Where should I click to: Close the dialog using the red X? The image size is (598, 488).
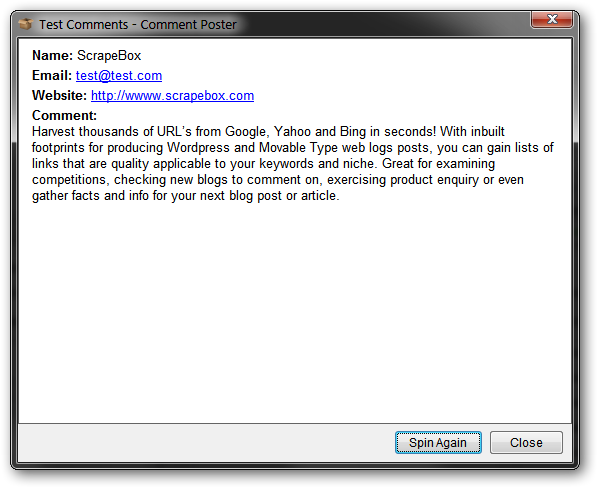pyautogui.click(x=551, y=19)
